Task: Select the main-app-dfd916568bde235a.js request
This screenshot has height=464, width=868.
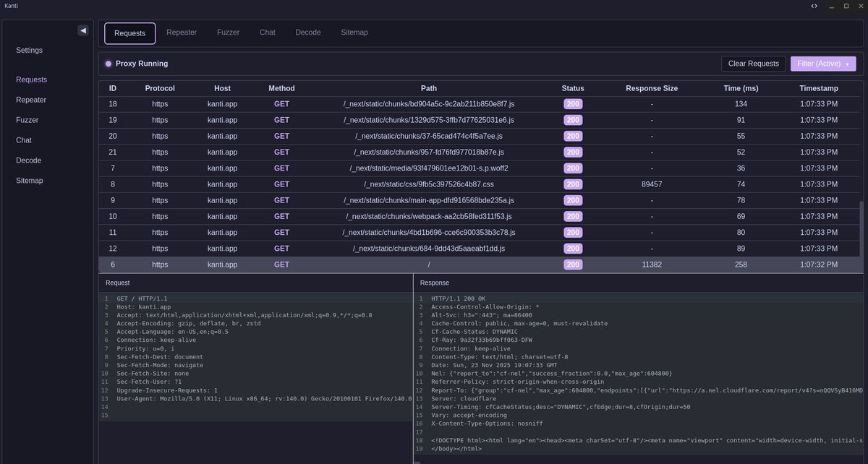Action: click(x=429, y=200)
